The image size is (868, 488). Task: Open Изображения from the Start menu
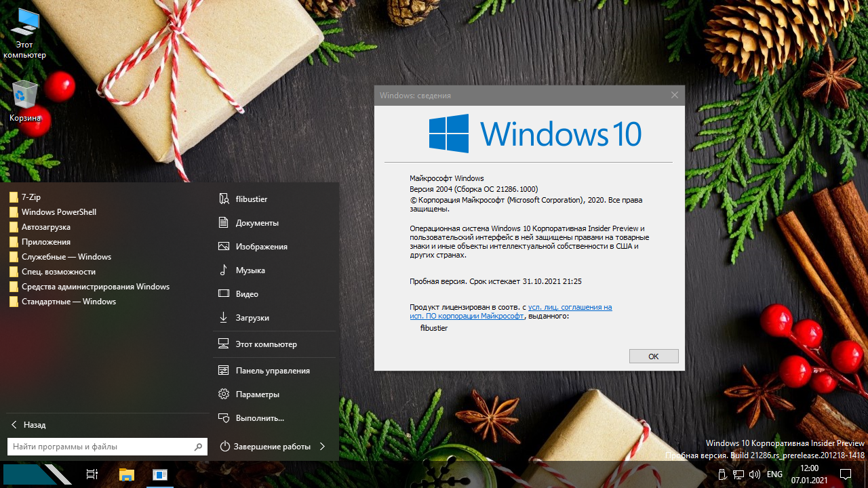coord(275,247)
